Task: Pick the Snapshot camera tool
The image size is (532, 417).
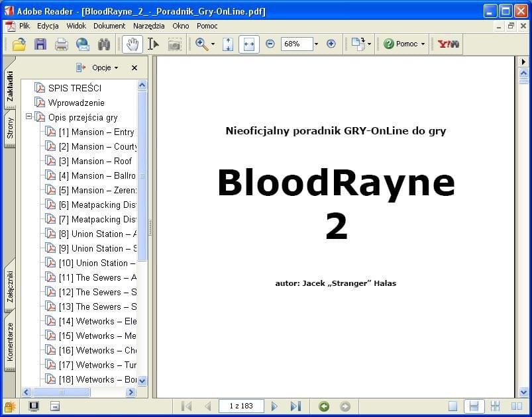Action: coord(174,44)
